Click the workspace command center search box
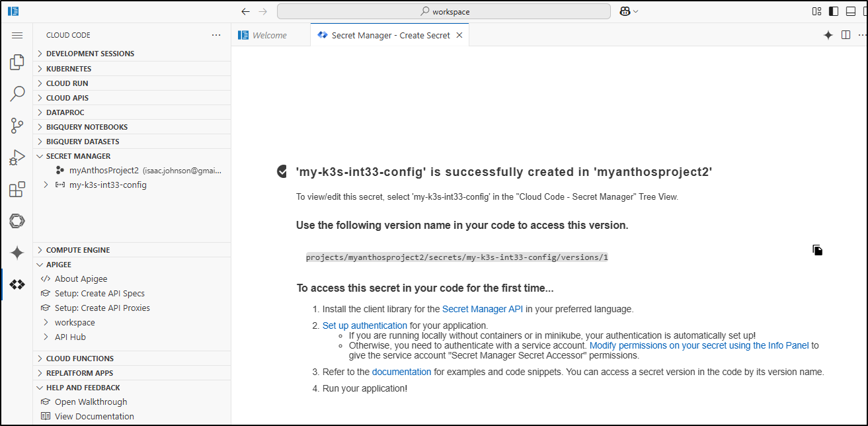868x426 pixels. click(444, 11)
